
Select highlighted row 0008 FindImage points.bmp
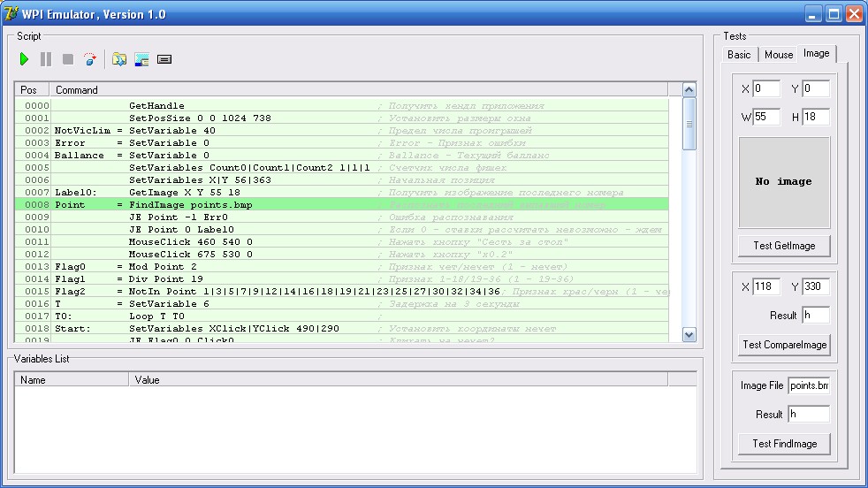(x=341, y=205)
